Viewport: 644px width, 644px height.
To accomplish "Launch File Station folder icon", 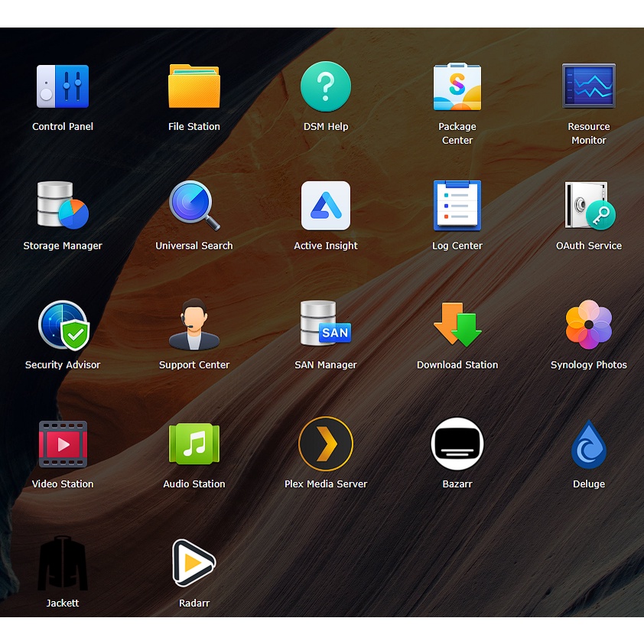I will pyautogui.click(x=194, y=86).
